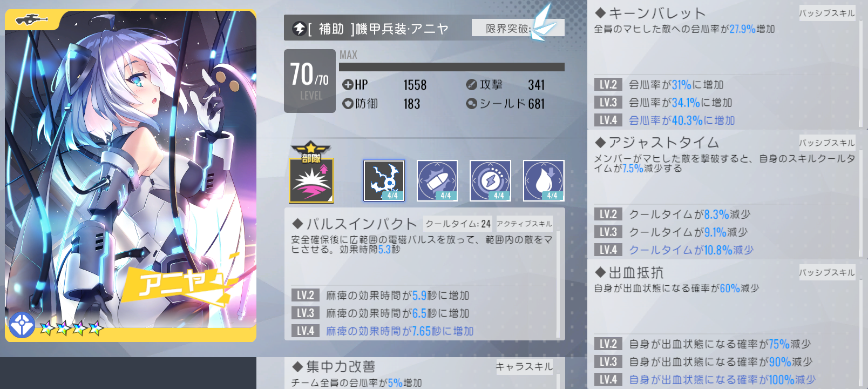Click the MAX experience progress bar
The width and height of the screenshot is (868, 389).
click(452, 67)
